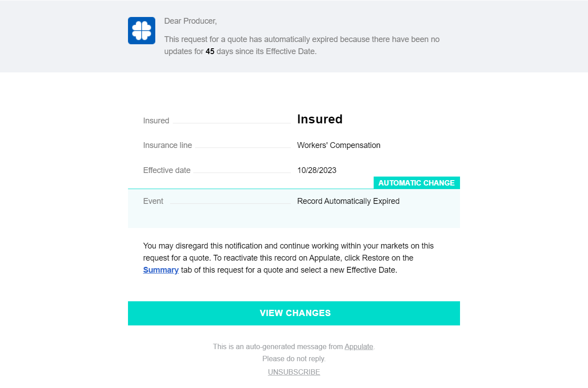588x388 pixels.
Task: Select the bold 45 days text
Action: (x=210, y=51)
